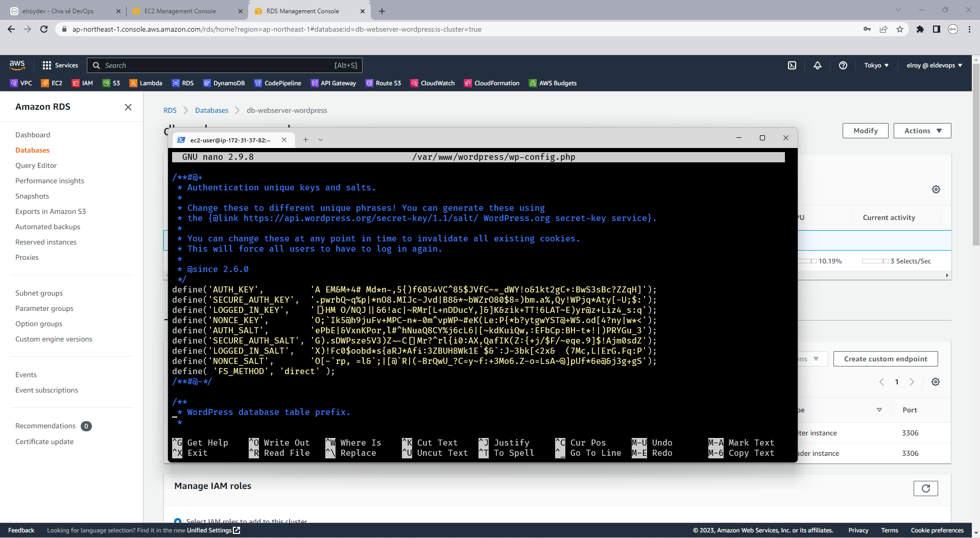Open Query Editor in RDS sidebar
The image size is (980, 538).
tap(36, 165)
